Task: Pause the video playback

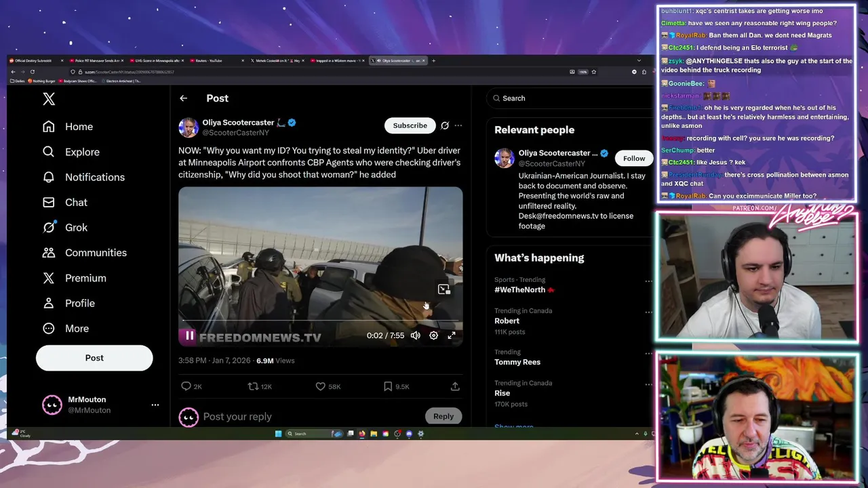Action: (x=189, y=335)
